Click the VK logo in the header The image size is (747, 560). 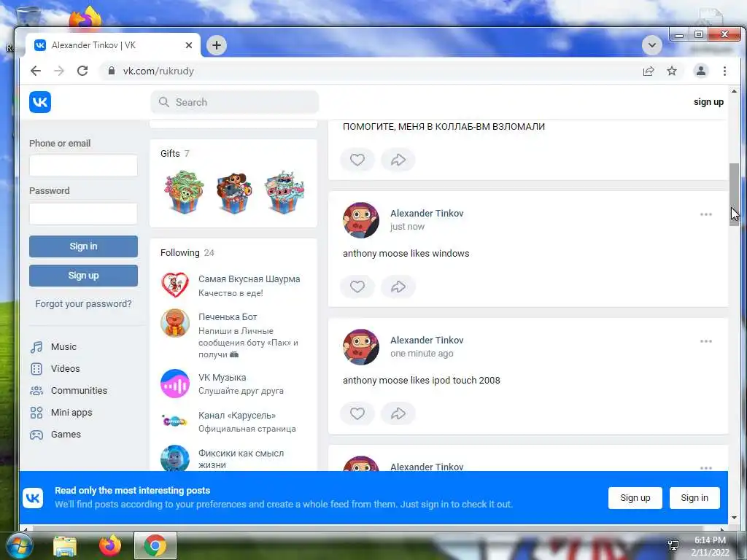point(40,102)
